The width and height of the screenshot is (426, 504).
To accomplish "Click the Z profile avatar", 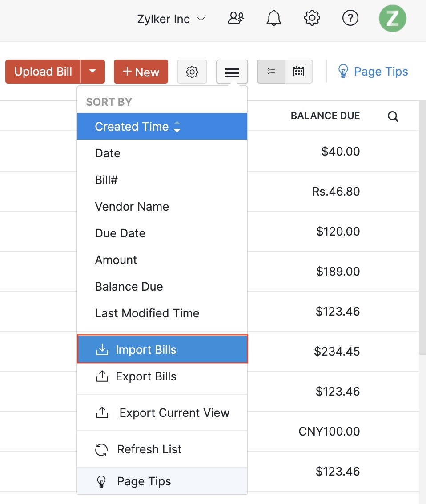I will coord(392,19).
